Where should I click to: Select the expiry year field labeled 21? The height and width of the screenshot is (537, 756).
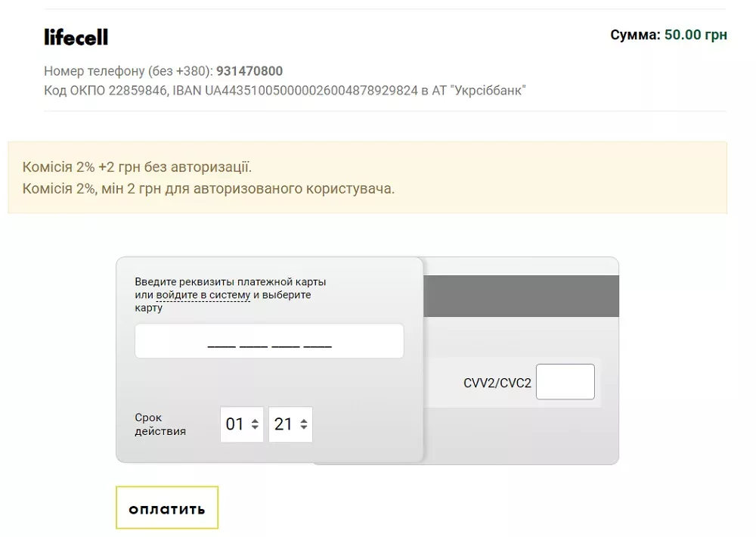[x=290, y=424]
